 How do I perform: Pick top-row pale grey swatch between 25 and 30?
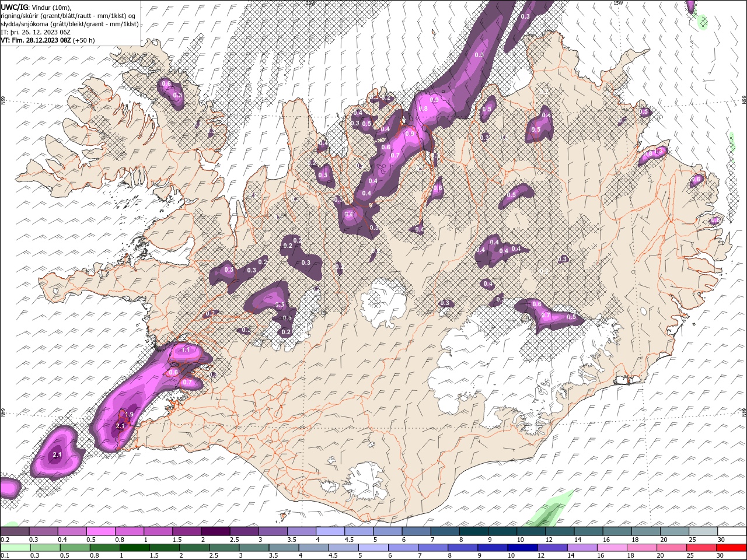coord(703,531)
